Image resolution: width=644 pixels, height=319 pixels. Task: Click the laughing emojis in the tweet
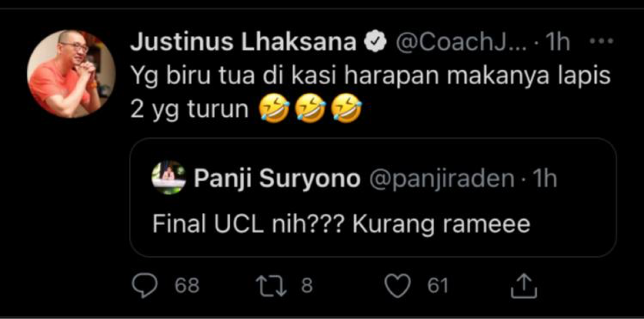(310, 110)
